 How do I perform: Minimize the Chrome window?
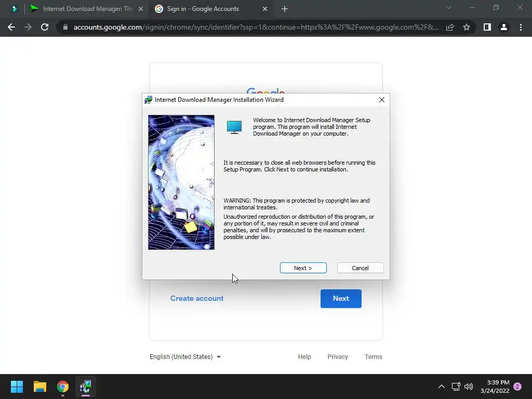472,7
